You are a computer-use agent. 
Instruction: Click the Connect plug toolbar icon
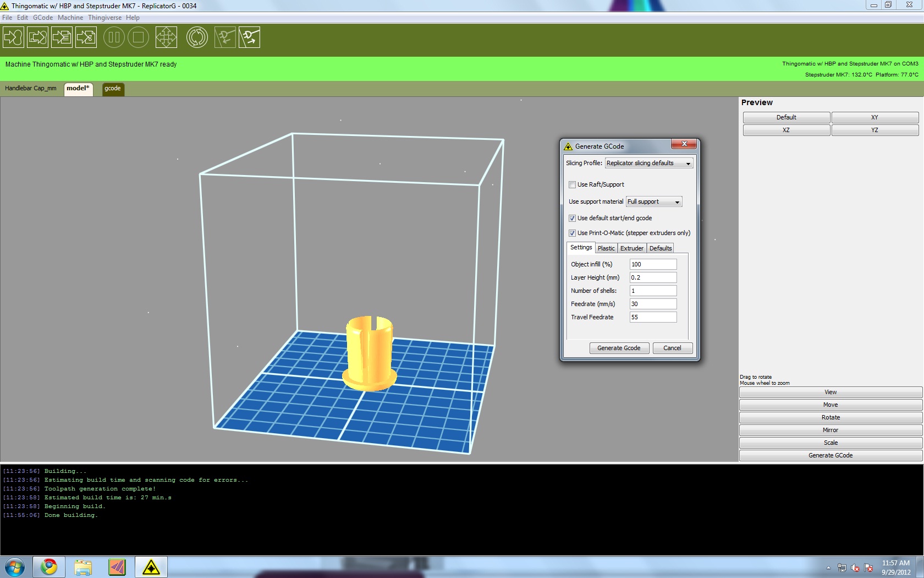(225, 37)
